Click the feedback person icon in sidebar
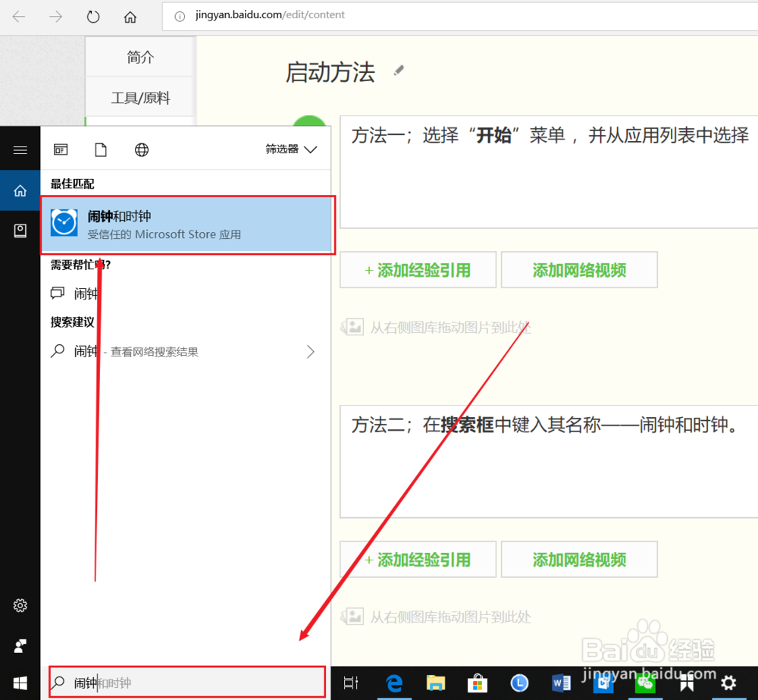The width and height of the screenshot is (758, 700). 20,646
